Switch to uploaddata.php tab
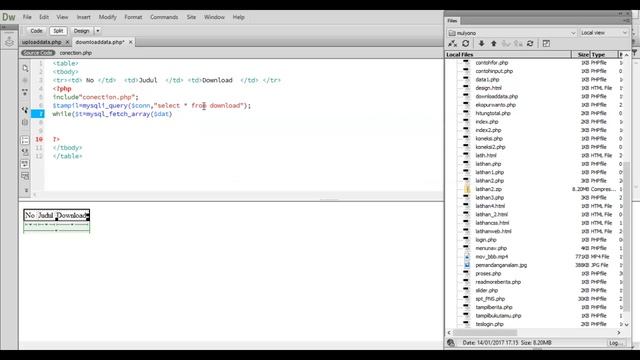640x360 pixels. click(x=42, y=42)
